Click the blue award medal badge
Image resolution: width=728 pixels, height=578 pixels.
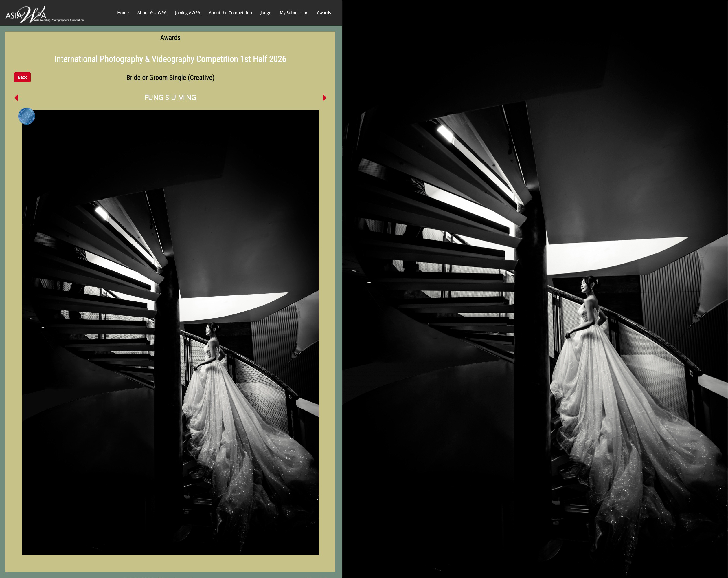(26, 116)
